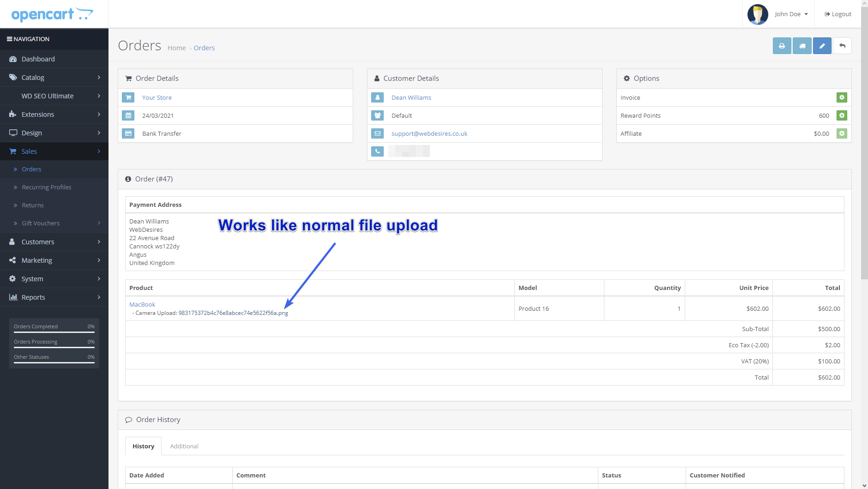868x489 pixels.
Task: Click the Reports bar chart icon
Action: pos(13,297)
